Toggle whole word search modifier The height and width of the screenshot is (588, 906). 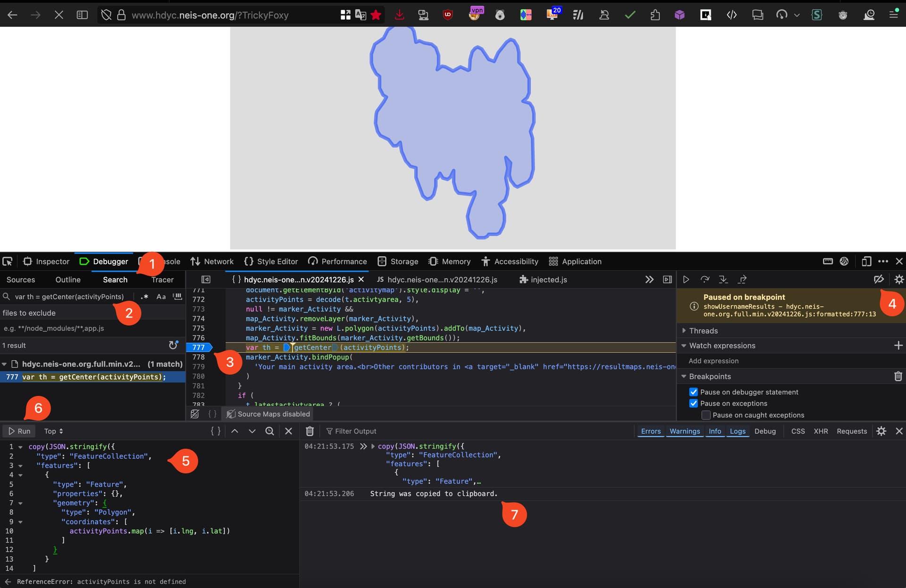[x=177, y=296]
